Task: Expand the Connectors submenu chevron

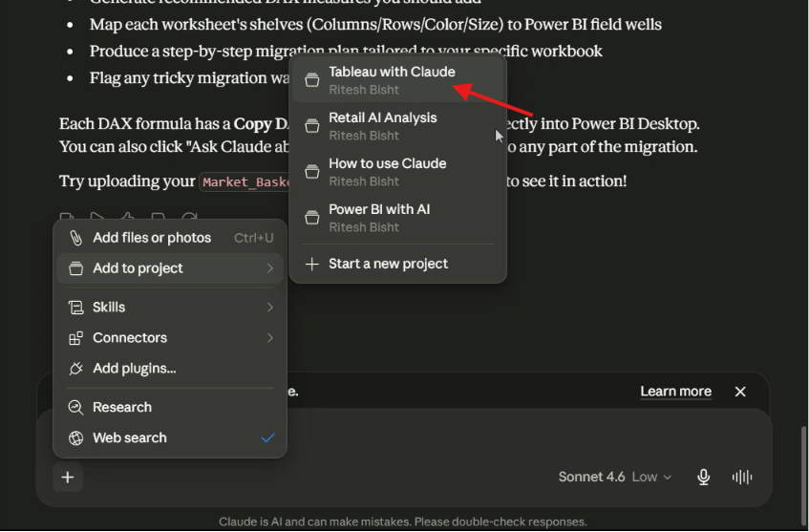Action: pyautogui.click(x=270, y=338)
